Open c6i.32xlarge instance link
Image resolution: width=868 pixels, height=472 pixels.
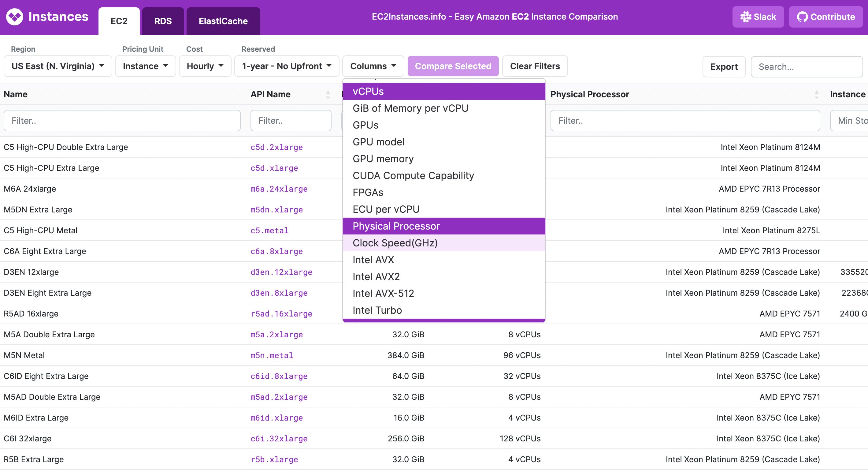coord(279,439)
